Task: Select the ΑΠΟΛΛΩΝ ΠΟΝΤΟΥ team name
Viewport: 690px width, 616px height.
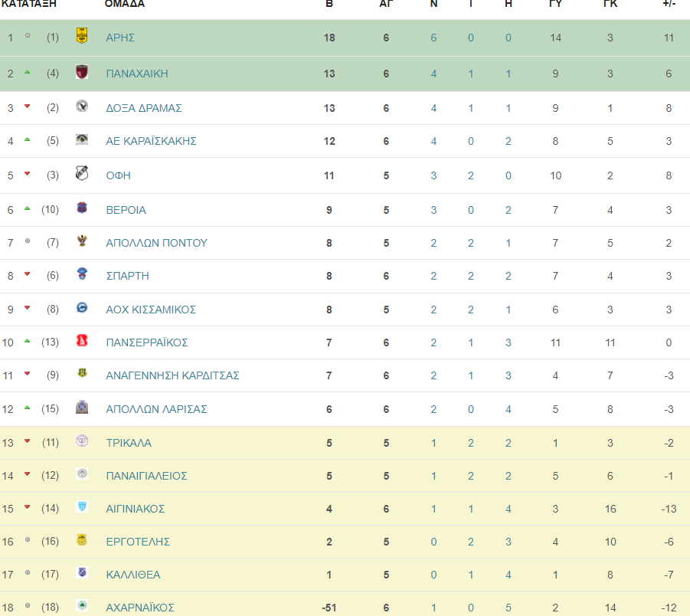Action: point(156,243)
